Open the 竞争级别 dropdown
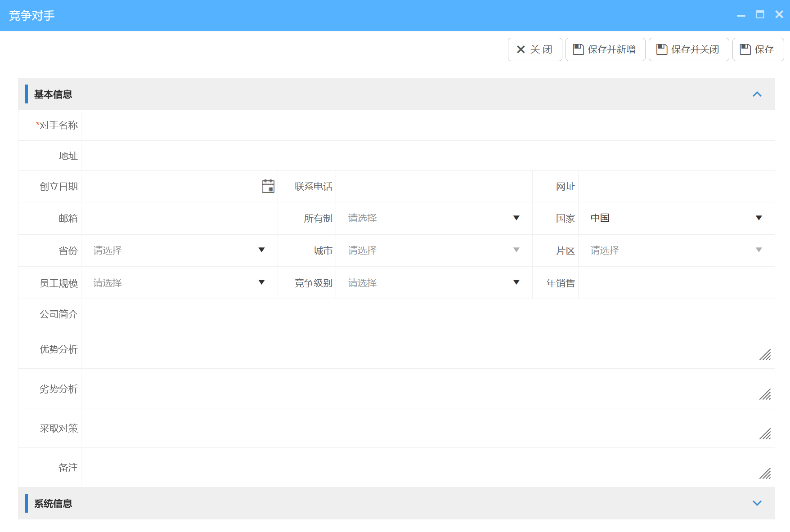The width and height of the screenshot is (790, 532). 516,282
